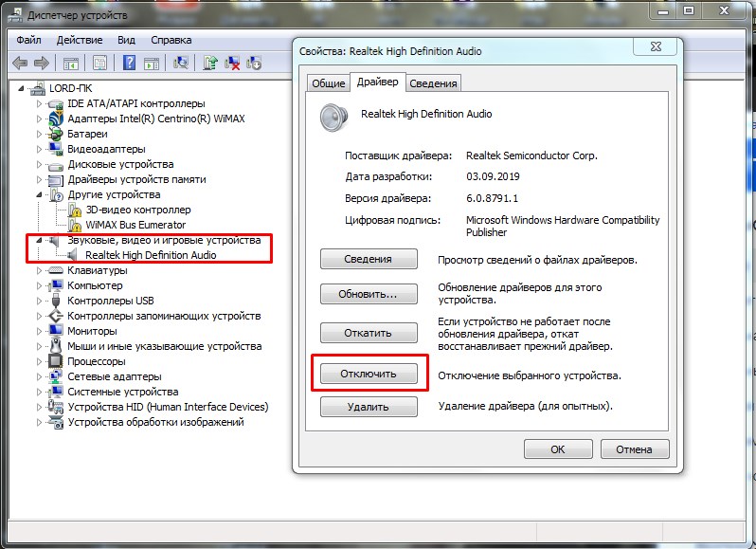756x549 pixels.
Task: Expand Устройства HID (Human Interface Devices)
Action: tap(39, 407)
